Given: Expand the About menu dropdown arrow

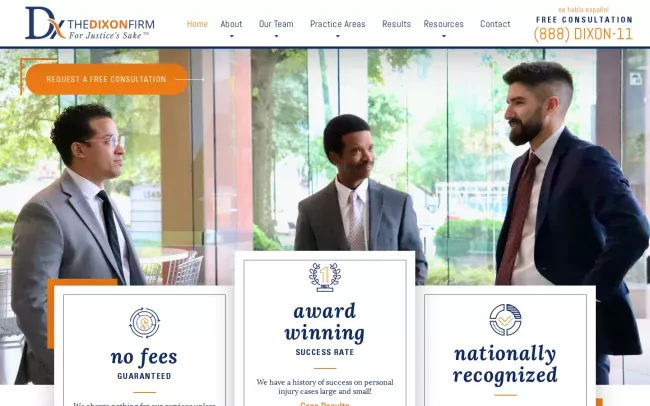Looking at the screenshot, I should (x=231, y=36).
